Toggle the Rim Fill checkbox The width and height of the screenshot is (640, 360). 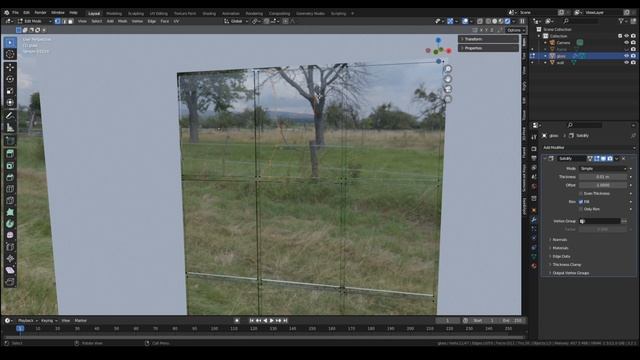click(x=581, y=202)
